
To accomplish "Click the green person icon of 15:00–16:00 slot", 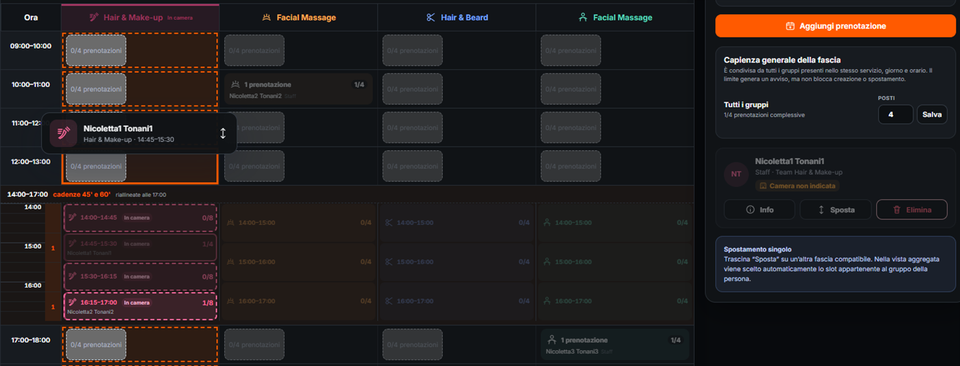I will point(547,262).
